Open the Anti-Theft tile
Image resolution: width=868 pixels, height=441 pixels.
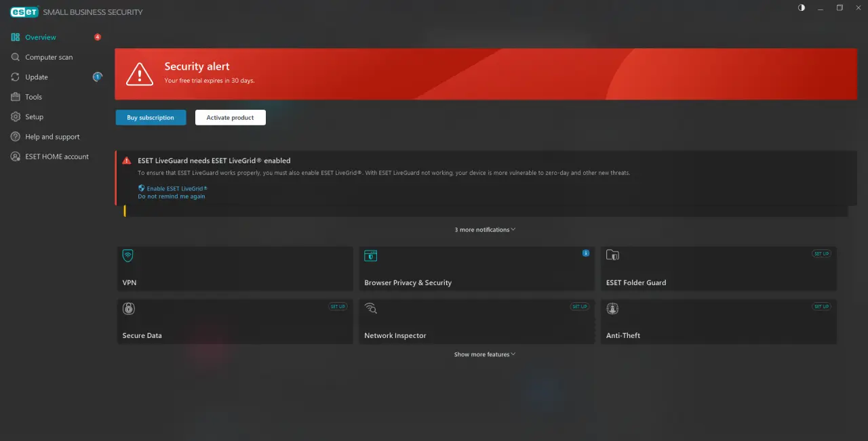point(719,322)
